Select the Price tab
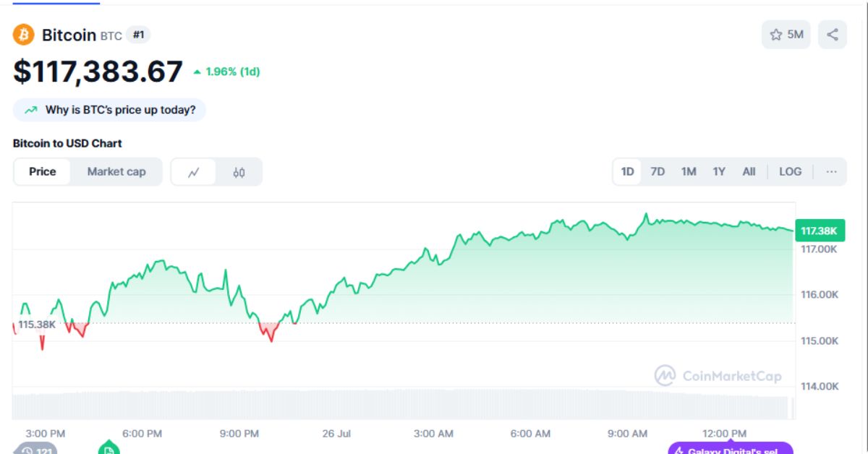The image size is (868, 454). [43, 171]
